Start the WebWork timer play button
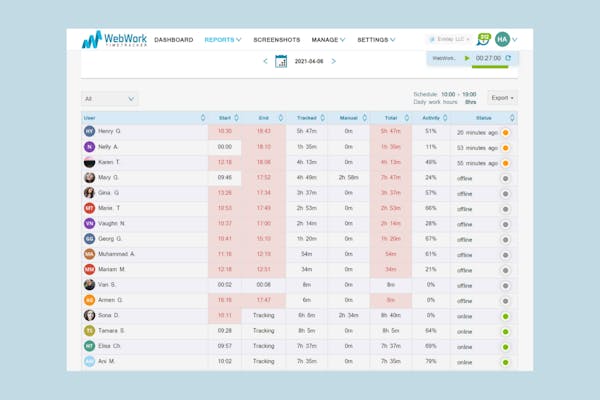Screen dimensions: 600x400 pos(467,58)
